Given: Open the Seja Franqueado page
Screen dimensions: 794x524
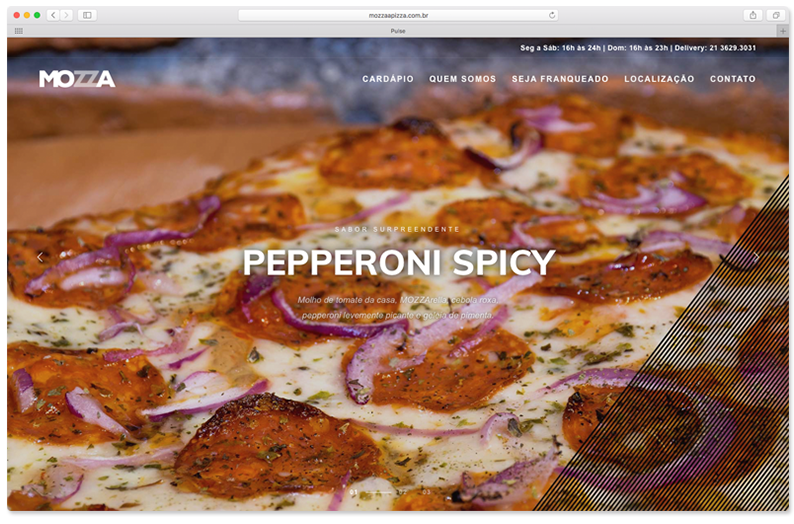Looking at the screenshot, I should (x=560, y=79).
